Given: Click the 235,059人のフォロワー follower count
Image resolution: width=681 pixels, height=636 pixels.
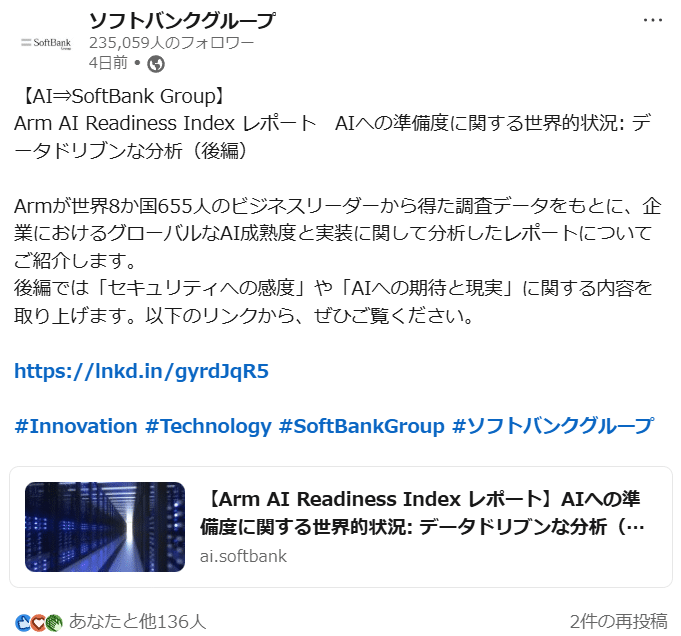Looking at the screenshot, I should pos(172,43).
